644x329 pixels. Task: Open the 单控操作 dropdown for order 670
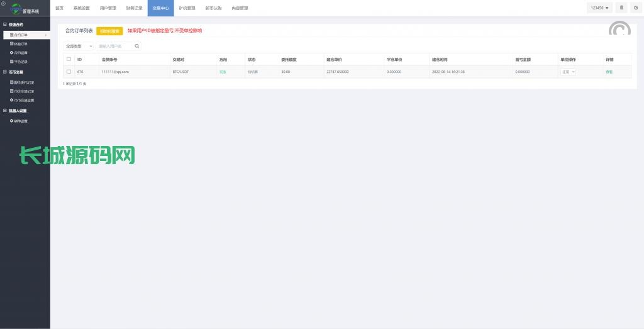[568, 72]
